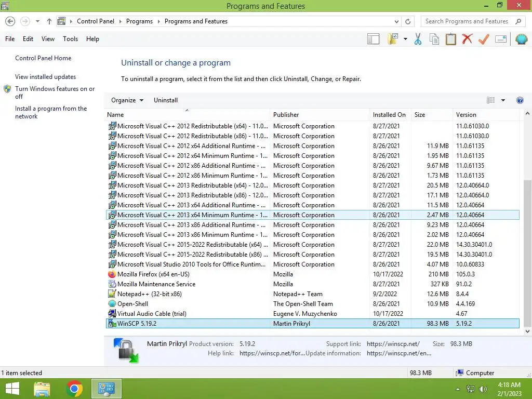
Task: Sort by the Publisher column header
Action: 320,115
